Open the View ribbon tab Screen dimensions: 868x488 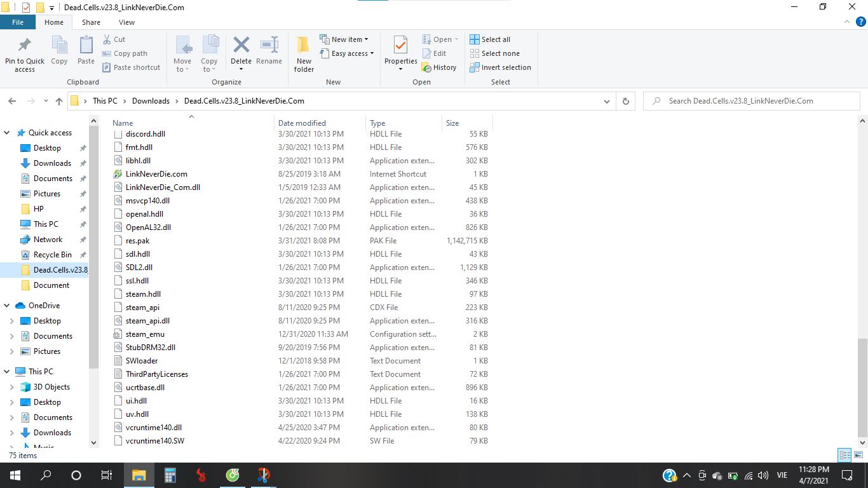pyautogui.click(x=126, y=22)
